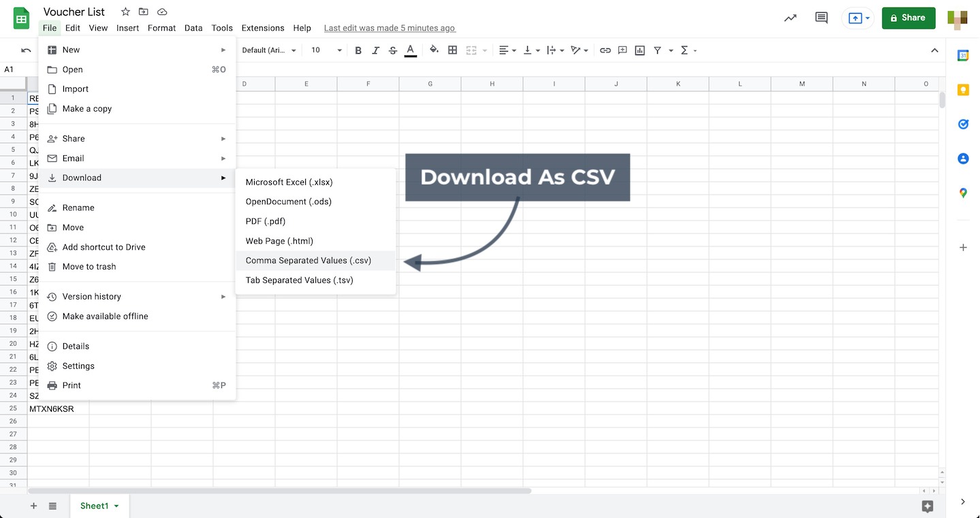980x518 pixels.
Task: Choose Comma Separated Values (.csv)
Action: point(315,261)
